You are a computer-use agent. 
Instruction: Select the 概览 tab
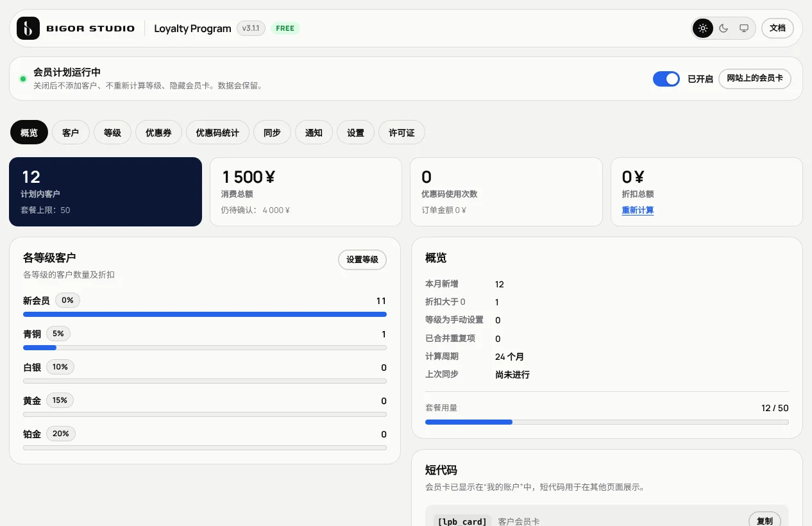[x=29, y=133]
